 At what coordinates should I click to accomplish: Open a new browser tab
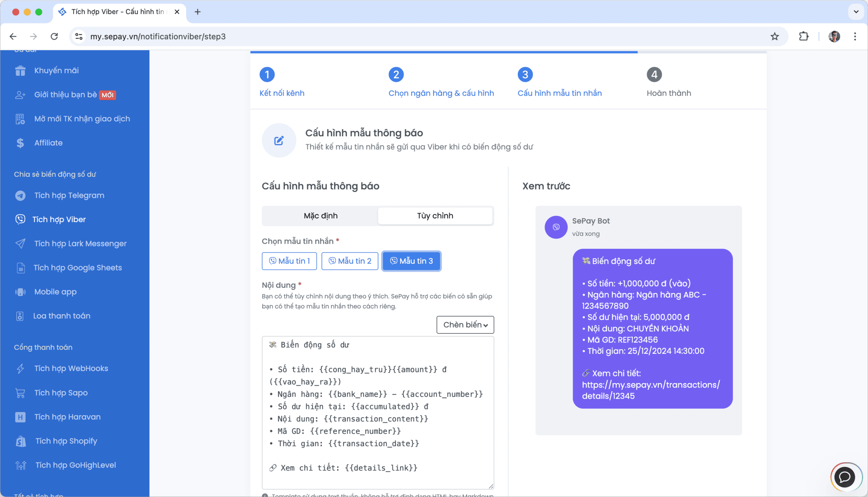click(197, 12)
